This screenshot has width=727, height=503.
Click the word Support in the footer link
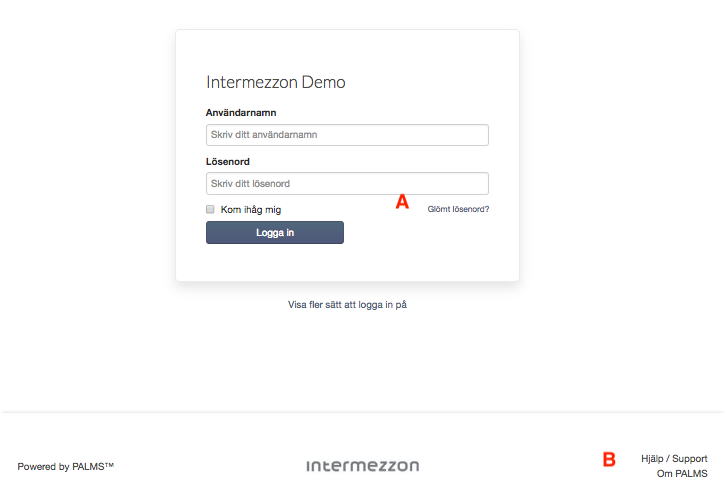coord(690,458)
